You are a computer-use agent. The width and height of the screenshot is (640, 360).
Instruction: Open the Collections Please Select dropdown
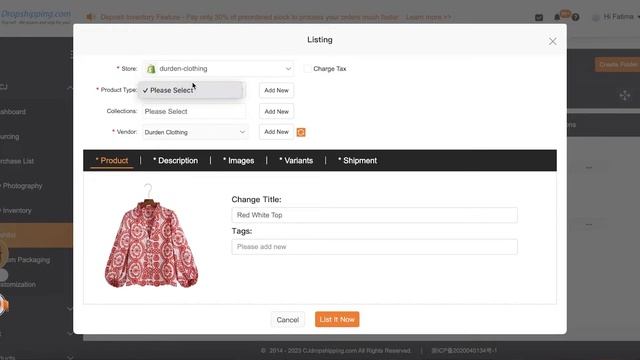194,111
